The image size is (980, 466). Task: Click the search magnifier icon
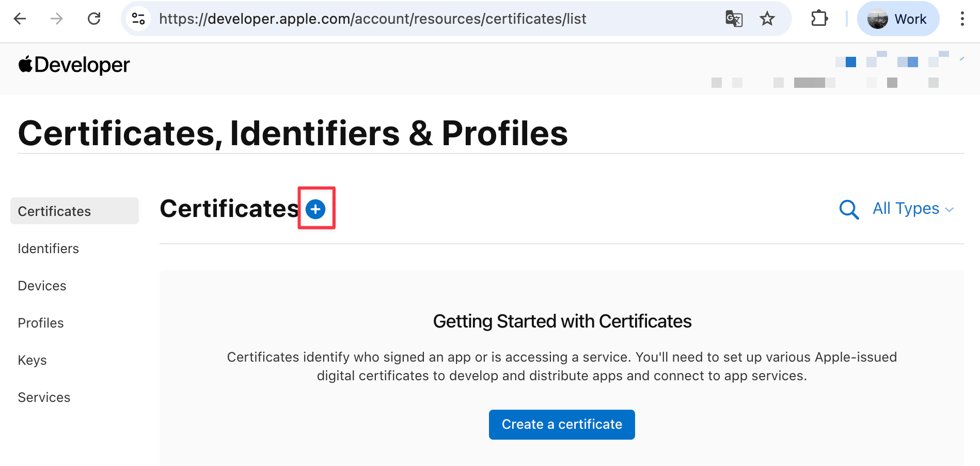[849, 209]
